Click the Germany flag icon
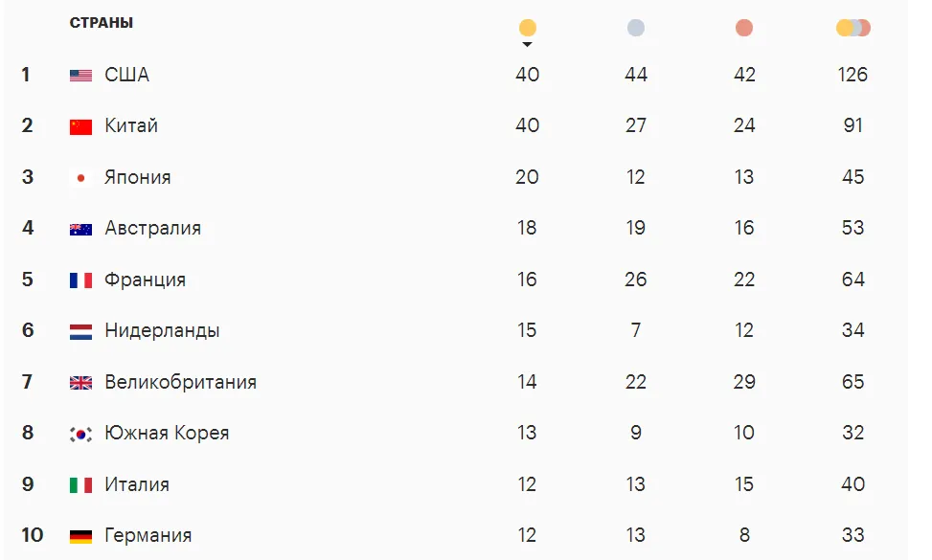This screenshot has width=932, height=560. click(81, 536)
